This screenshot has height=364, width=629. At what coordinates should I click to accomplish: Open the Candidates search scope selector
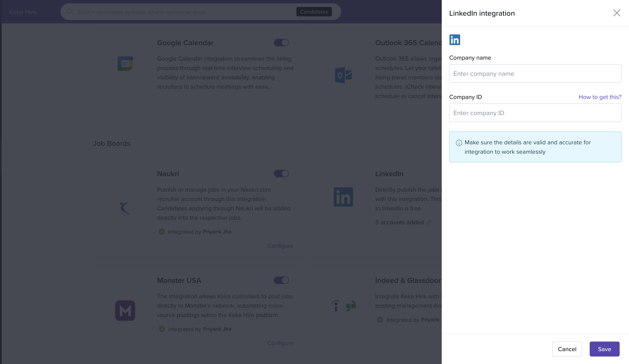point(314,12)
